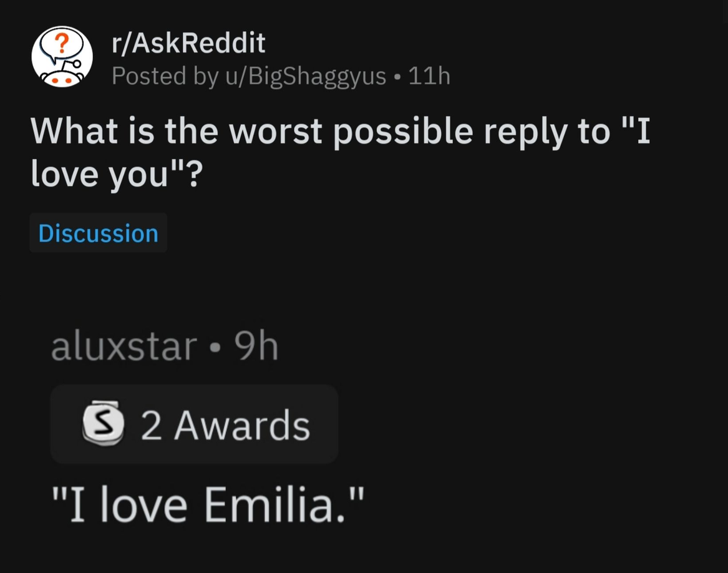Click the 11h post timestamp

429,76
